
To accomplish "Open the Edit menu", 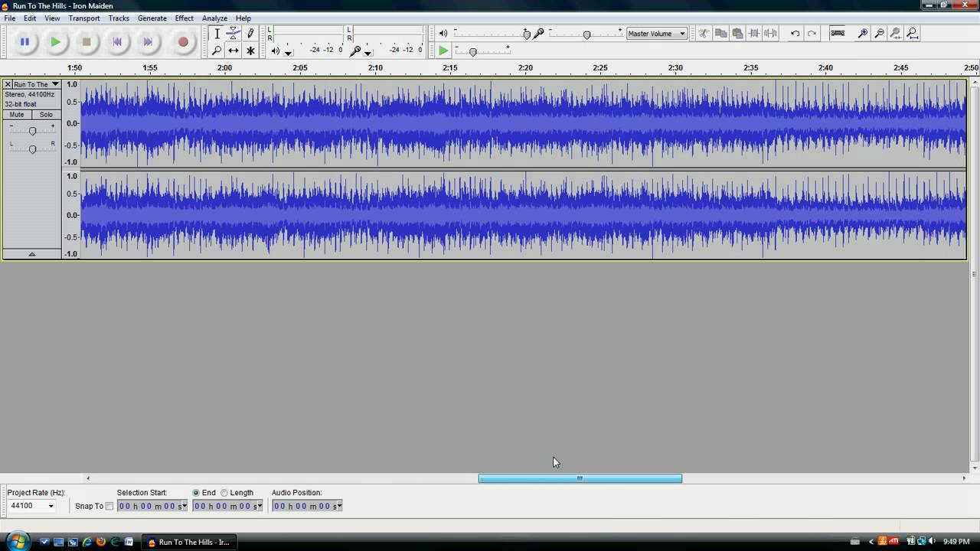I will pyautogui.click(x=30, y=18).
